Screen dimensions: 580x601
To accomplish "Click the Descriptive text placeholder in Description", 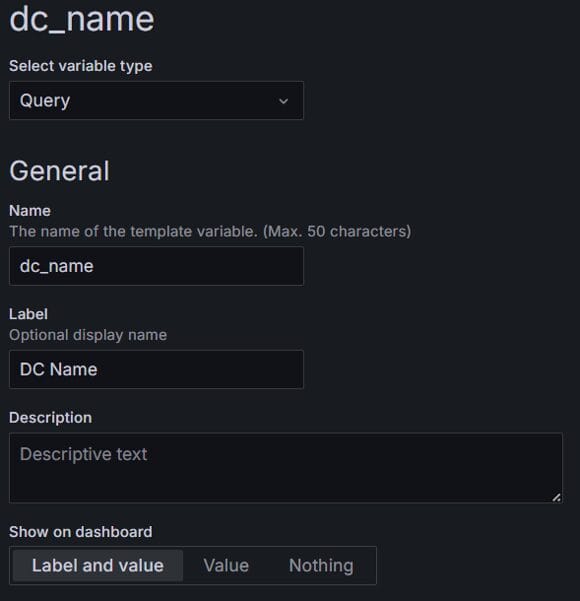I will click(84, 454).
